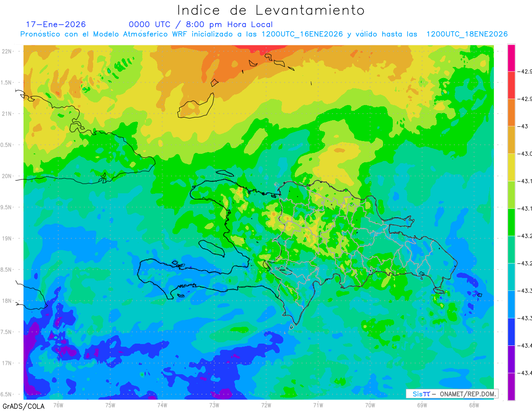
Task: Click the '22N' latitude label
Action: (x=7, y=51)
